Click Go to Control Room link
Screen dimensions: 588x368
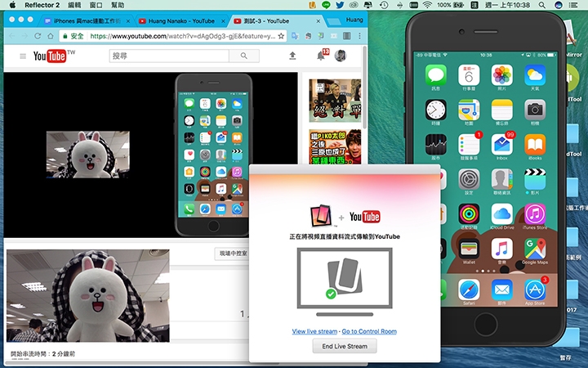(369, 331)
